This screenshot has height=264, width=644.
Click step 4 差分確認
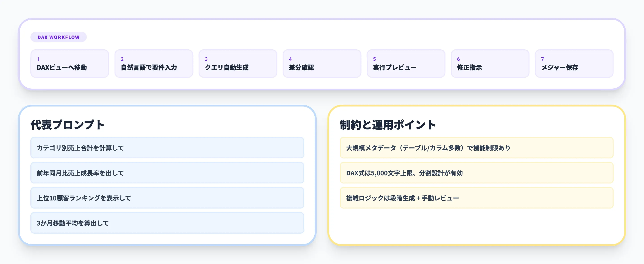(322, 63)
